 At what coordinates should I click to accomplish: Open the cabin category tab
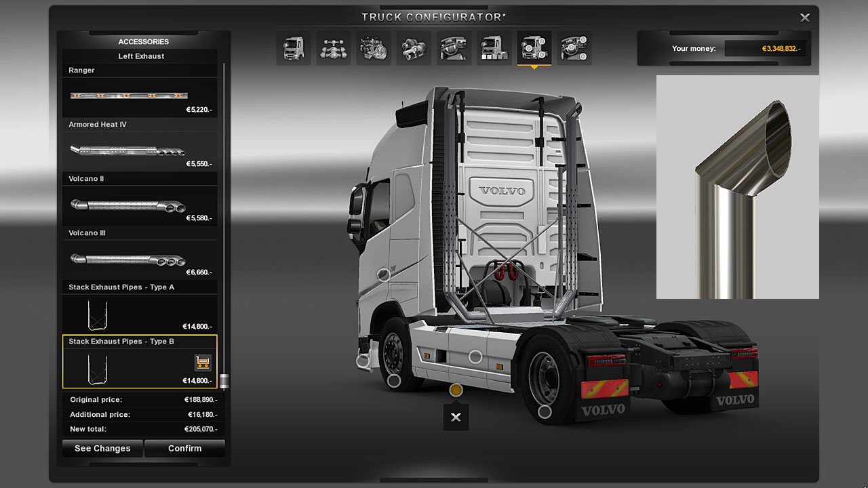point(294,48)
